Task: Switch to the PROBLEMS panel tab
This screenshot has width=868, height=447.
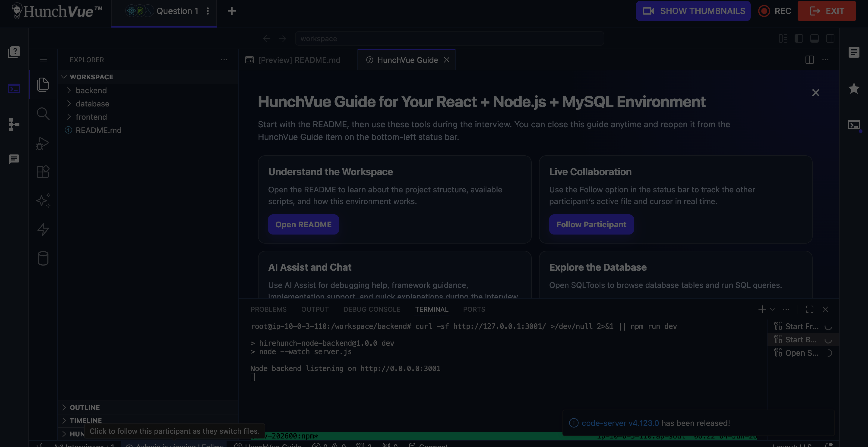Action: 269,309
